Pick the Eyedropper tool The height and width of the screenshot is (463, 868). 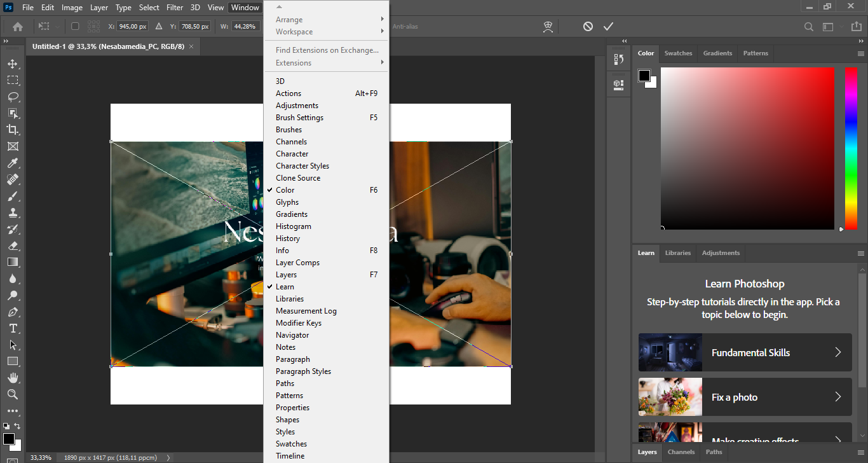point(13,163)
